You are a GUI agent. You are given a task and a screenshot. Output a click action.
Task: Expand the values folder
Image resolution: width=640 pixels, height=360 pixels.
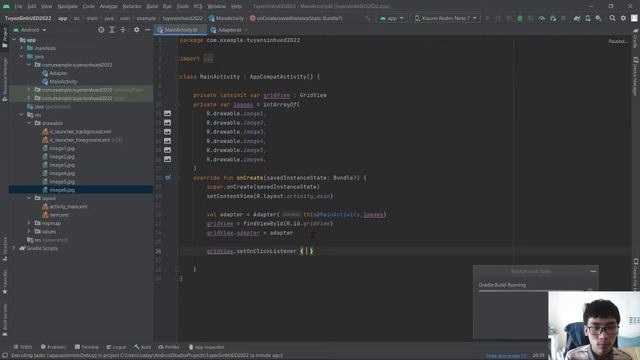[x=29, y=231]
